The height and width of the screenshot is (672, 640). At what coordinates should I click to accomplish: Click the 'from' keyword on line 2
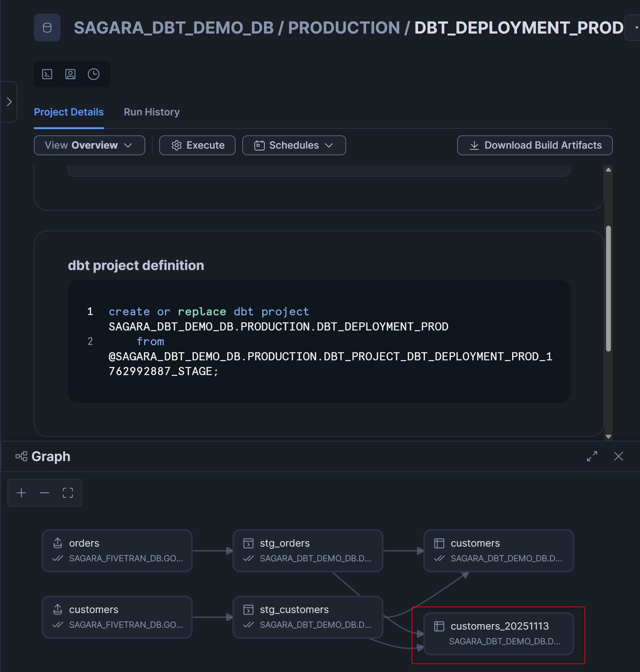pos(150,342)
